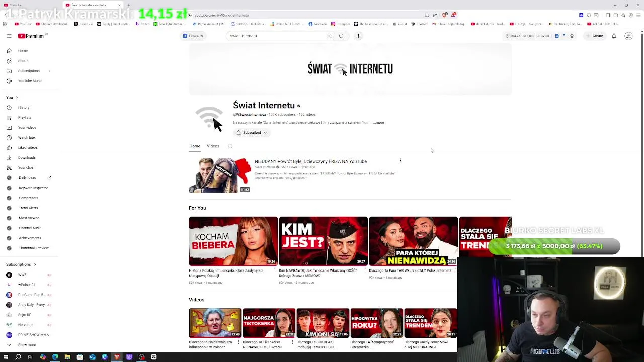This screenshot has width=644, height=362.
Task: Open Achievements in sidebar
Action: (30, 238)
